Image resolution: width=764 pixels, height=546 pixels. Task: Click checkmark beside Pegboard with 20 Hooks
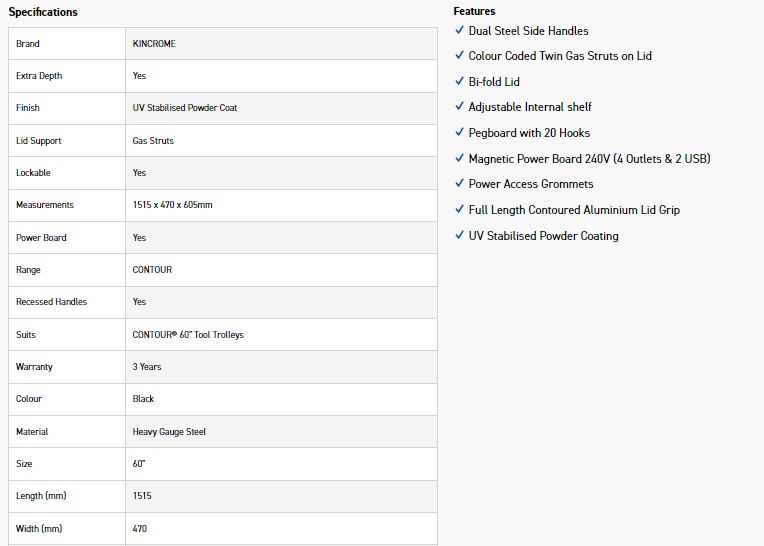[x=459, y=132]
